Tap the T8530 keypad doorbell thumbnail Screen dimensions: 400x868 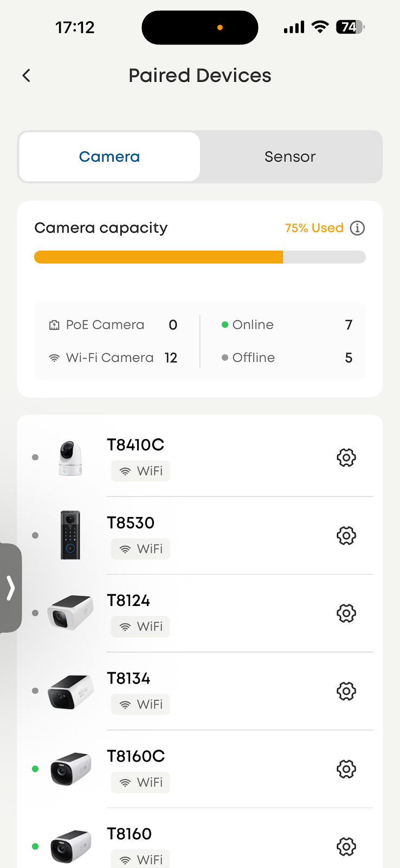70,535
